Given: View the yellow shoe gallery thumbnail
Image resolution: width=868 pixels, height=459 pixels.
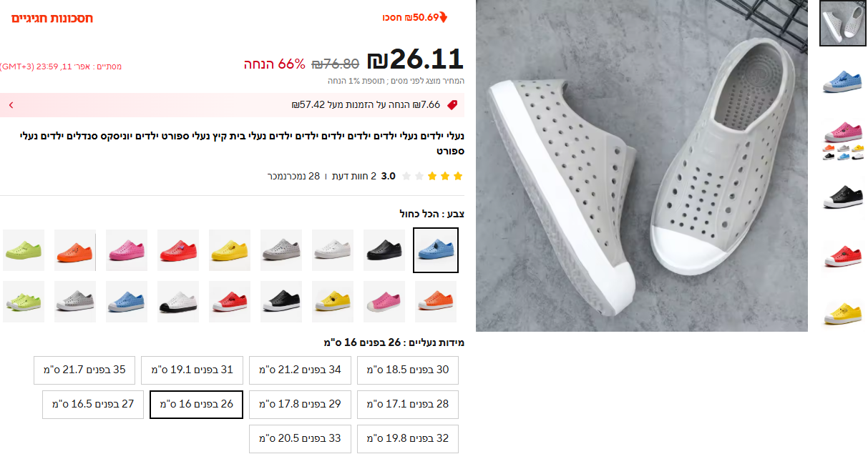Looking at the screenshot, I should click(x=842, y=312).
